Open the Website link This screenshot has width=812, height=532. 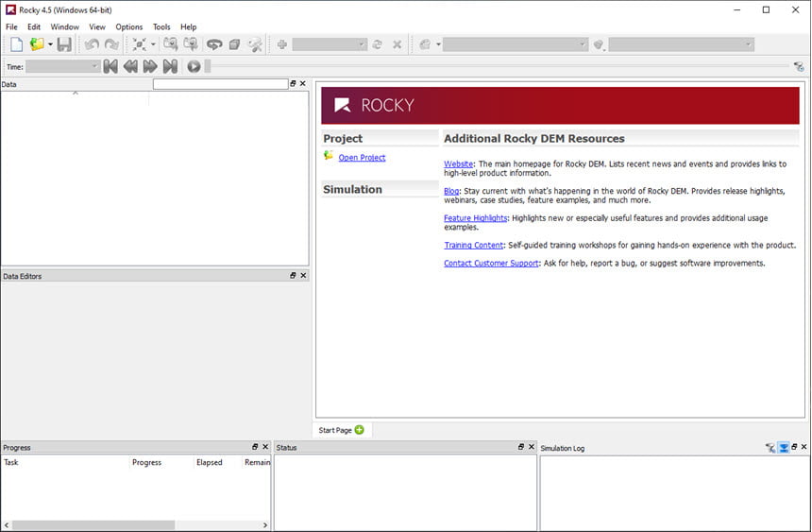(x=458, y=163)
